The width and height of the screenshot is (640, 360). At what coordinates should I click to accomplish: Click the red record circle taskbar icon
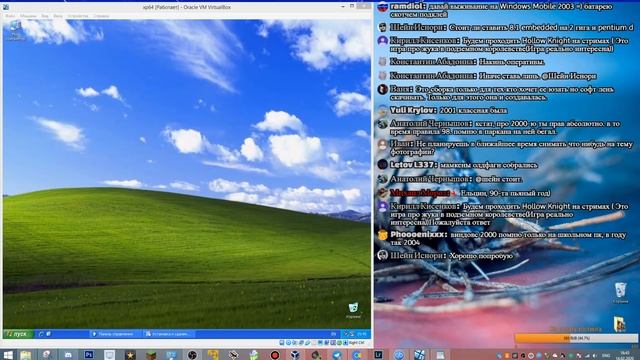[x=275, y=355]
